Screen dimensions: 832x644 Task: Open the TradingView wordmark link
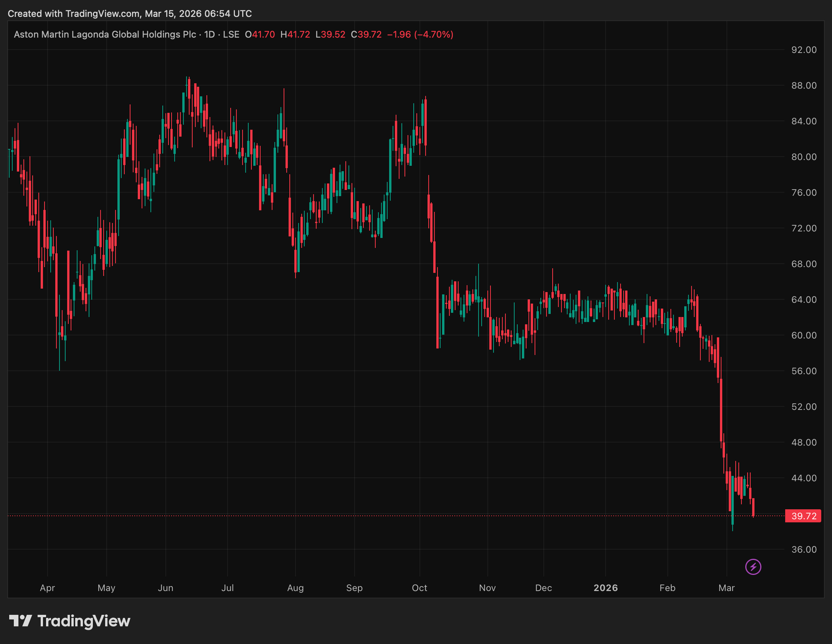84,621
